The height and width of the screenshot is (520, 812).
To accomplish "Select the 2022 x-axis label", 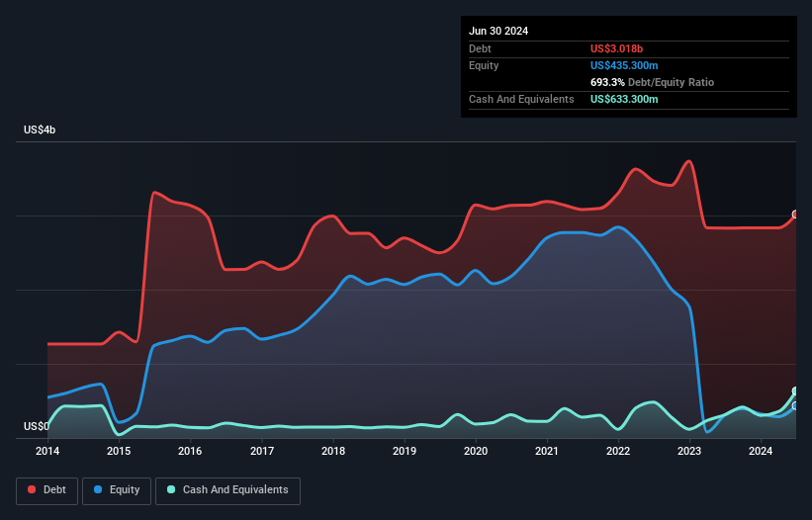I will (618, 451).
